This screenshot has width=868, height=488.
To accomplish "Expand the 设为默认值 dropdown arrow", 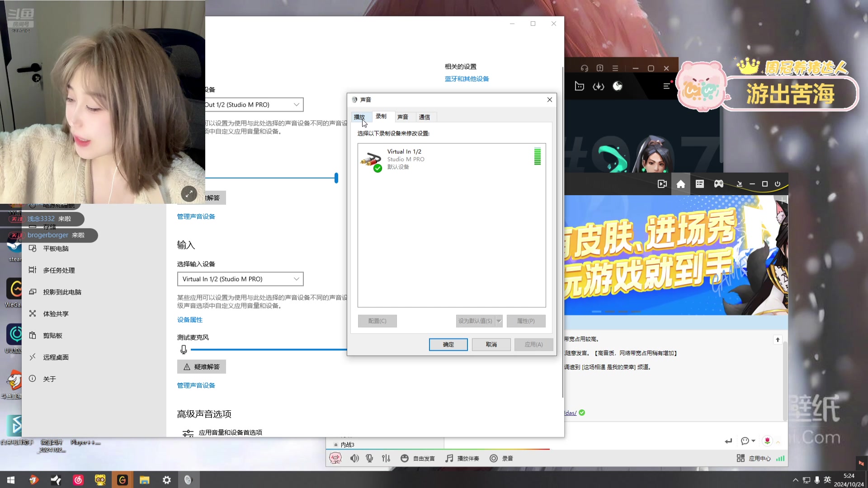I will [x=499, y=321].
